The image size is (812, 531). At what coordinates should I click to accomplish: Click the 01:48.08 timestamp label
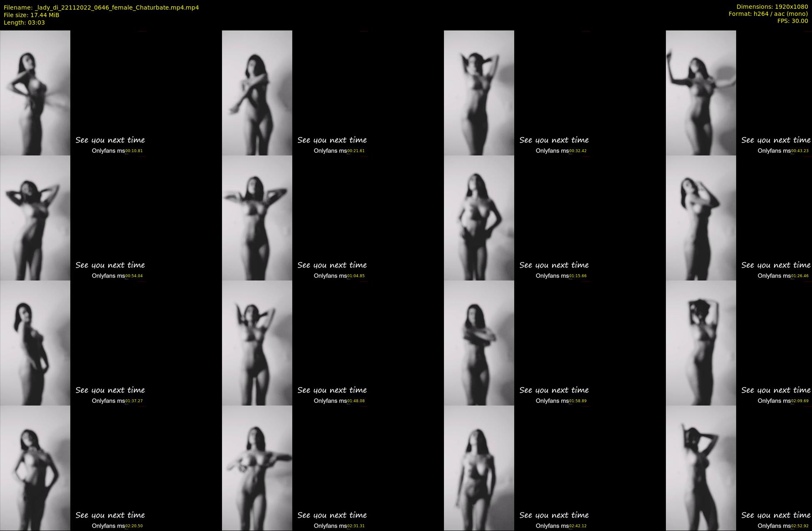click(x=356, y=401)
